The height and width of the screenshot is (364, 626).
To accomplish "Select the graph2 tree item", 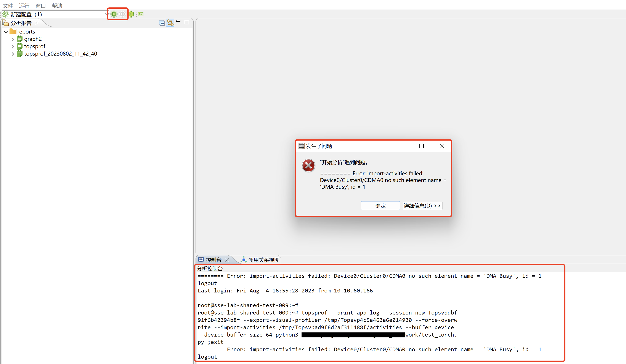I will (33, 39).
